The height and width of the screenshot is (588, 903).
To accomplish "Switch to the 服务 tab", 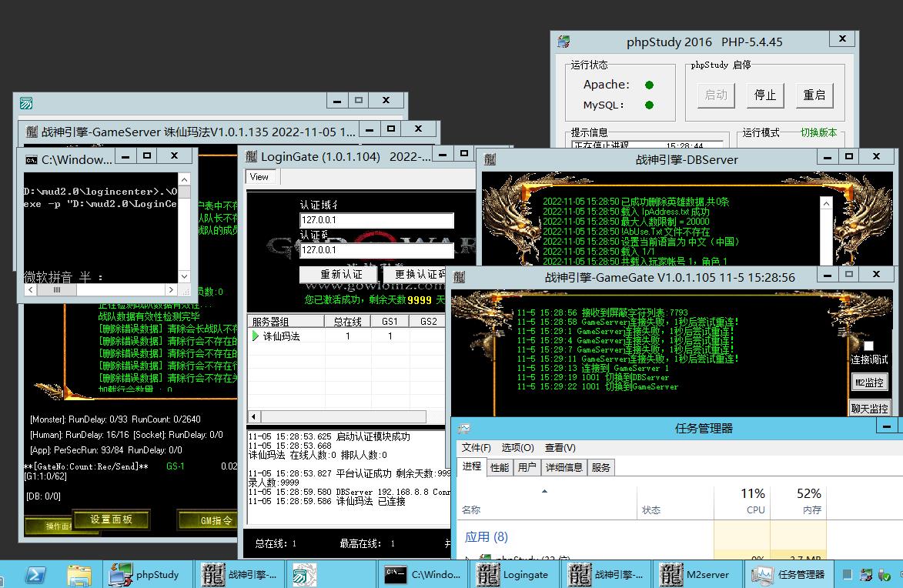I will (x=600, y=467).
